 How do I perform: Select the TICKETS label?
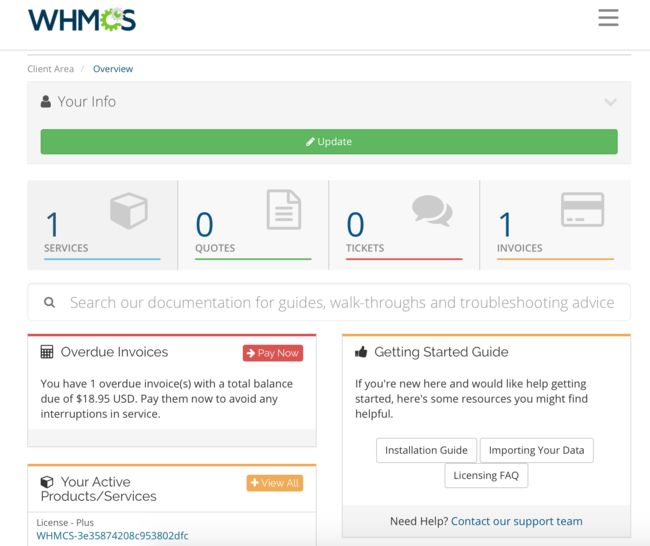coord(365,248)
